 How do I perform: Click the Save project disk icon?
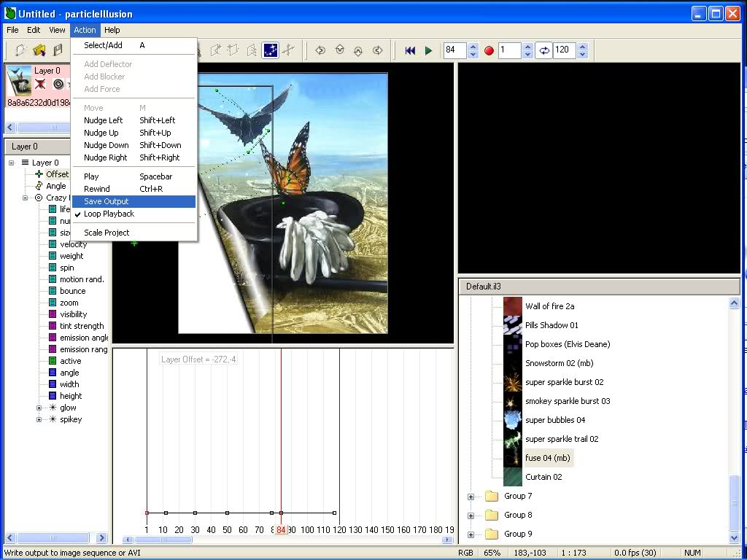58,50
